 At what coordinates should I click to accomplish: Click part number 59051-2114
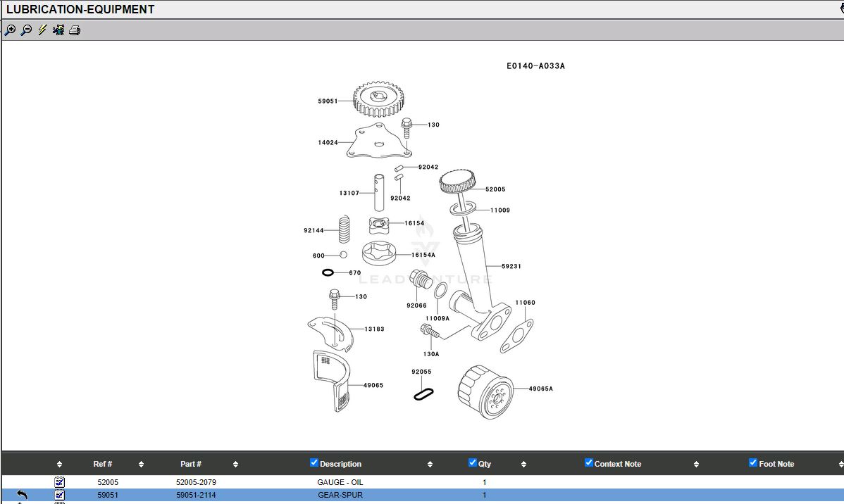coord(196,495)
